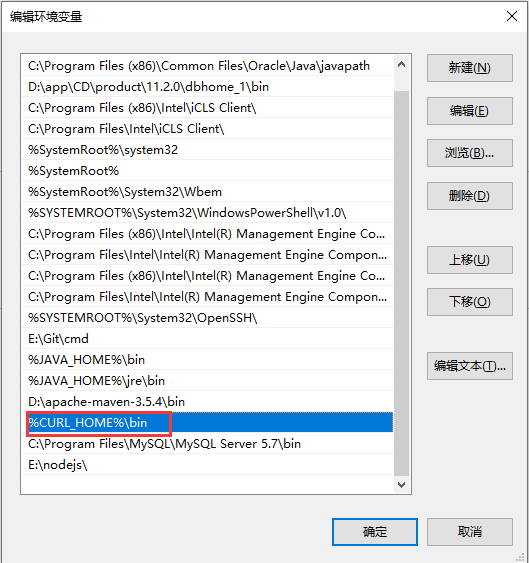Click the scrollbar down arrow
This screenshot has height=563, width=529.
pyautogui.click(x=402, y=484)
